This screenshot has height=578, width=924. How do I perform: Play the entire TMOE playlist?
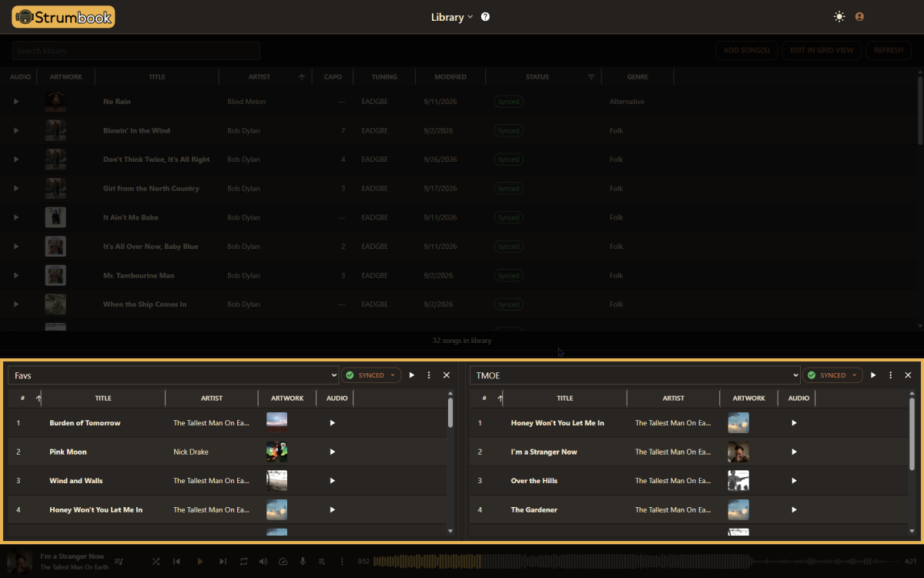coord(873,375)
